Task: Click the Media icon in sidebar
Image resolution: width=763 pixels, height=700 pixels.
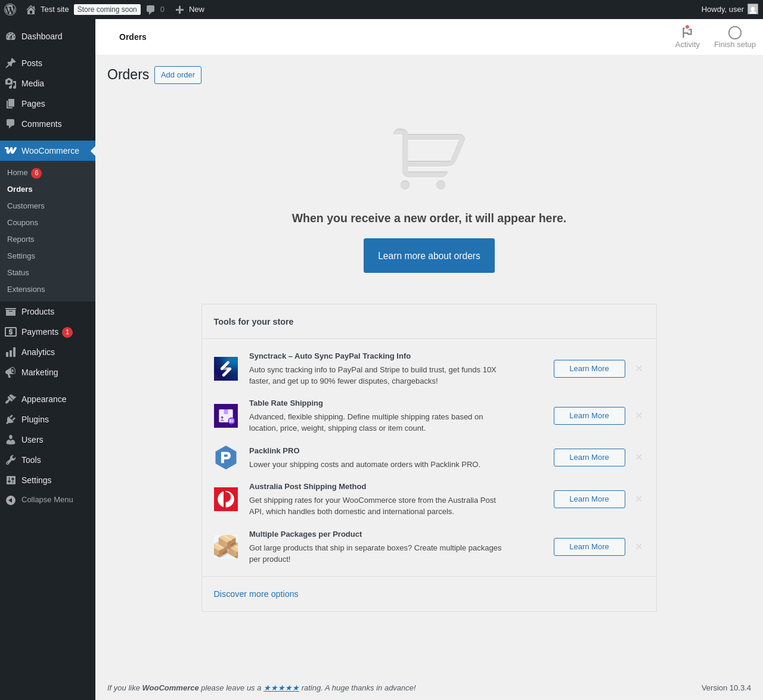Action: click(11, 83)
